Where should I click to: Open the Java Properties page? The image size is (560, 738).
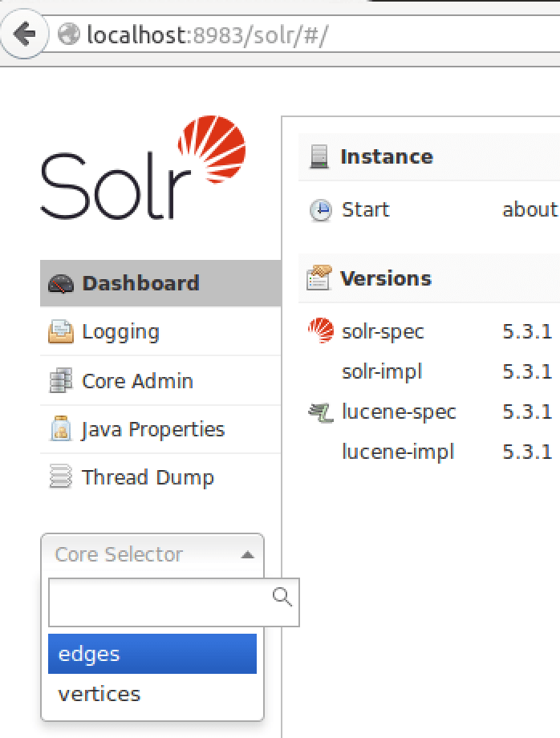point(152,430)
